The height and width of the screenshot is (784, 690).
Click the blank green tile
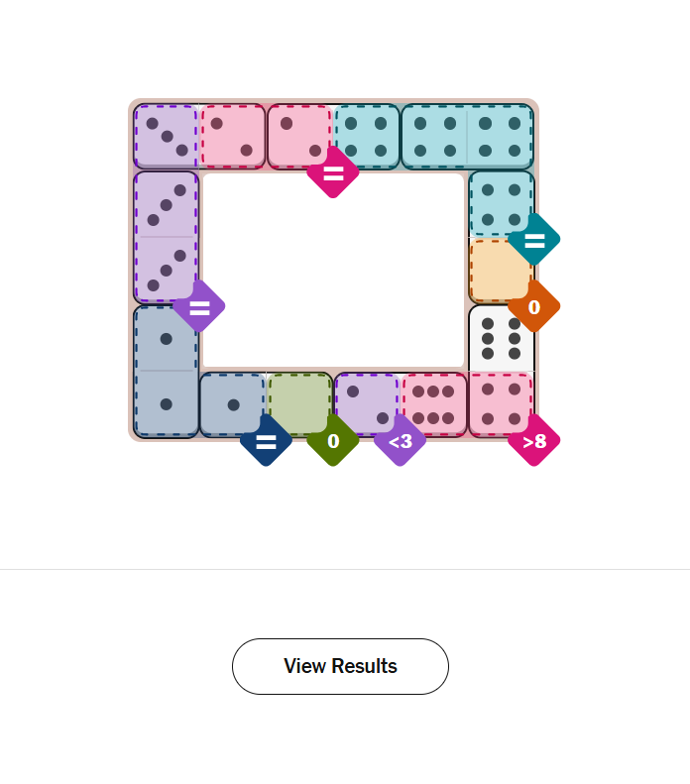pyautogui.click(x=299, y=403)
